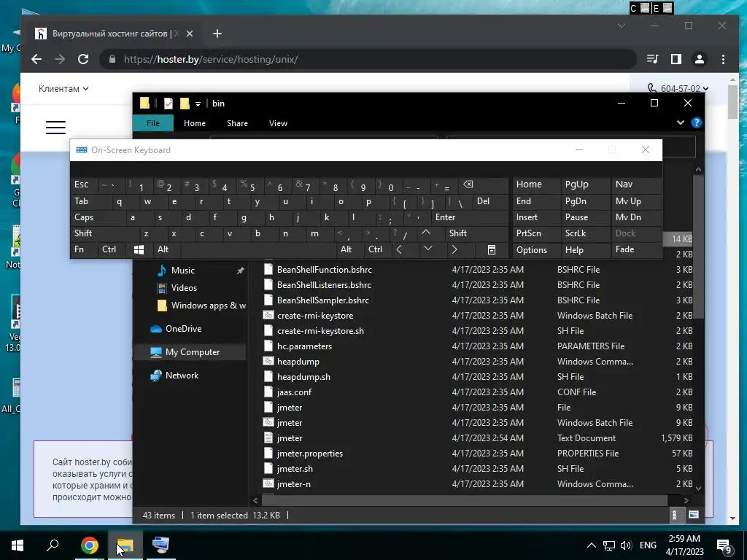Click the Chrome address bar URL
The width and height of the screenshot is (747, 560).
click(x=211, y=60)
